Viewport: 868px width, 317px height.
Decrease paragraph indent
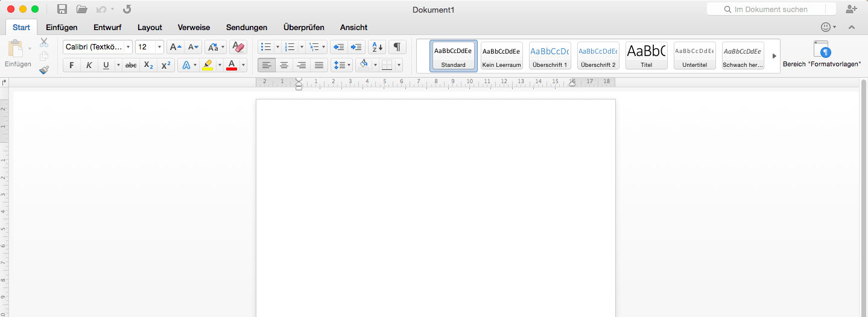(338, 47)
